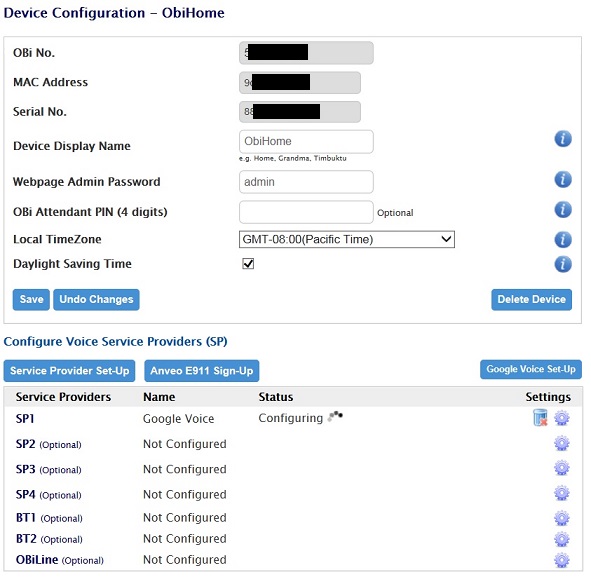
Task: Click 'Not Configured' in SP2 row
Action: coord(185,444)
